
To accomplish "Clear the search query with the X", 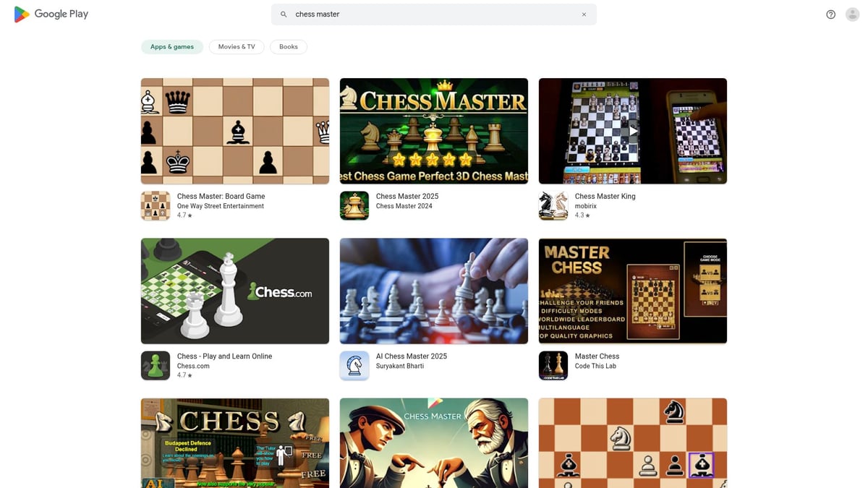I will (584, 14).
